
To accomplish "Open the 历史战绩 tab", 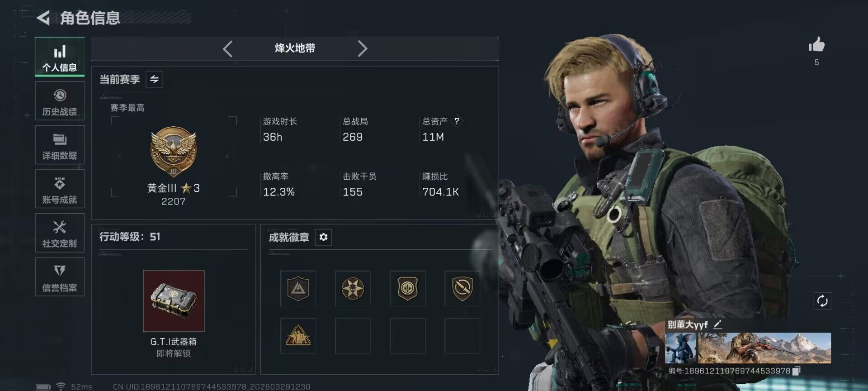I will click(x=60, y=101).
